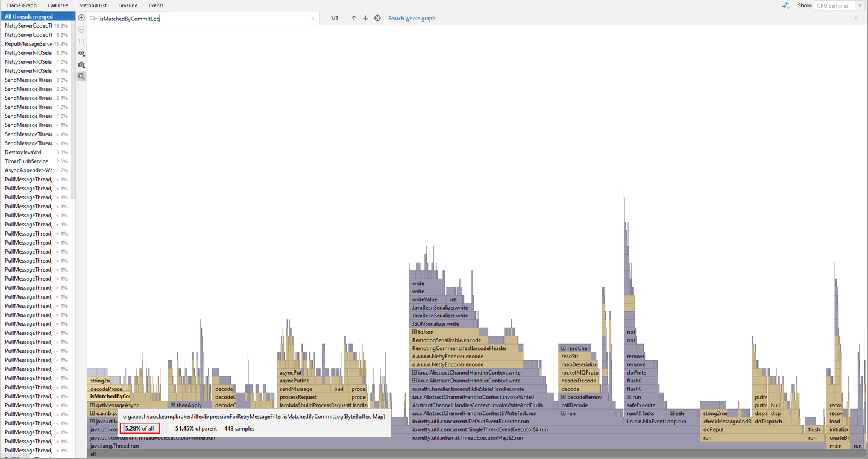Jump to next match with down arrow
The width and height of the screenshot is (868, 459).
tap(365, 18)
